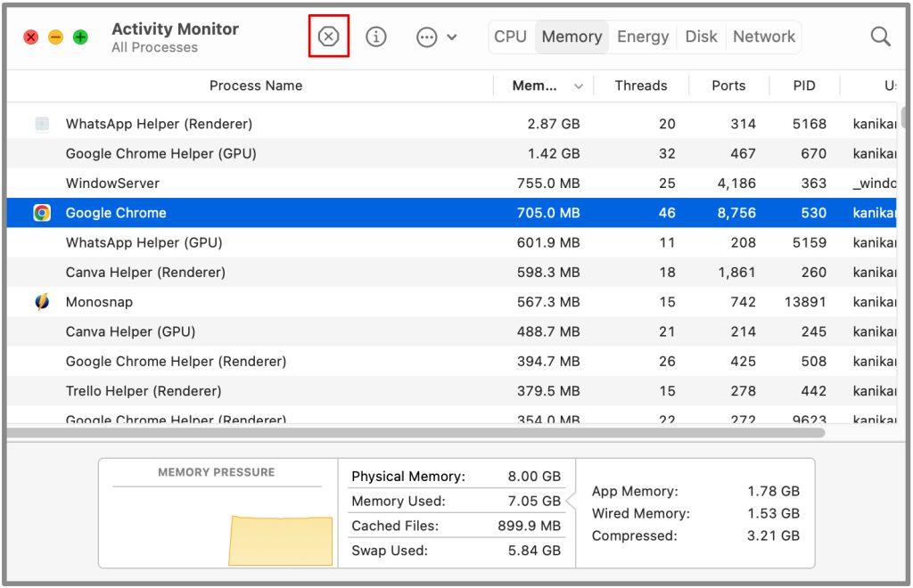Switch to the Memory tab
This screenshot has height=588, width=913.
[572, 37]
